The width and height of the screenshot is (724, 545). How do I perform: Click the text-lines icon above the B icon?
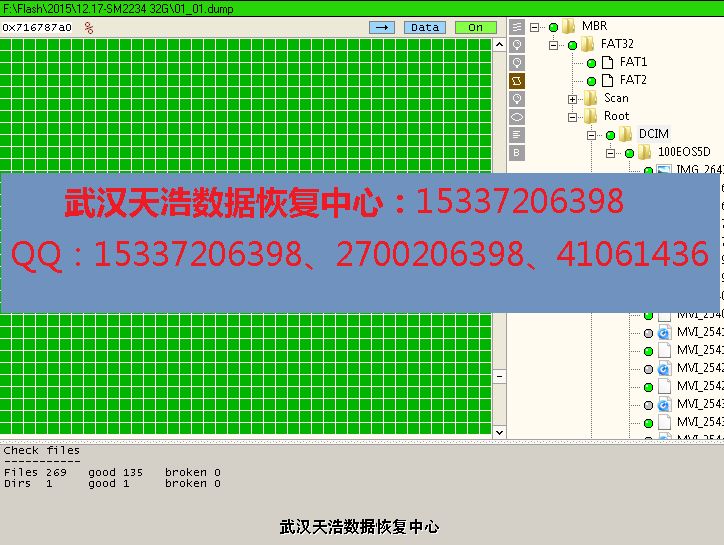517,135
